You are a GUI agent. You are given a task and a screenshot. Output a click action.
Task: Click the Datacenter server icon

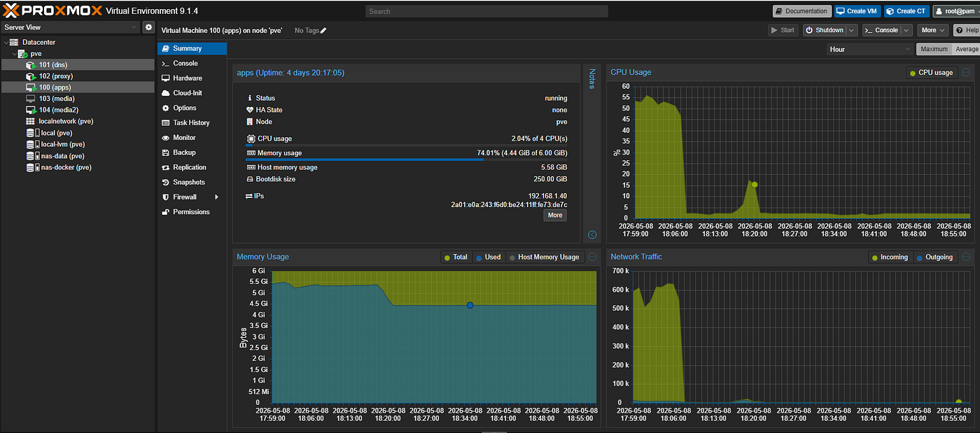pos(14,42)
